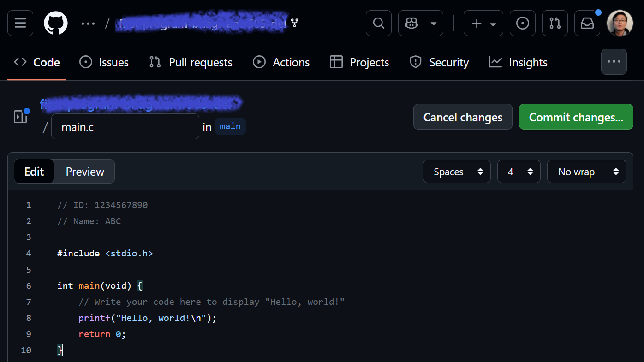Click the Cancel changes button

tap(463, 117)
